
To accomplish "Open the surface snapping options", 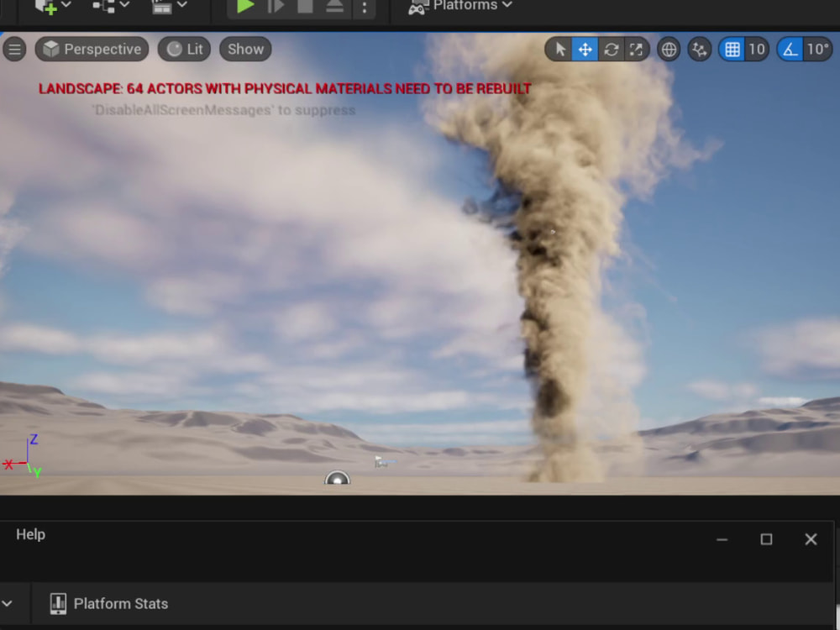I will 699,50.
